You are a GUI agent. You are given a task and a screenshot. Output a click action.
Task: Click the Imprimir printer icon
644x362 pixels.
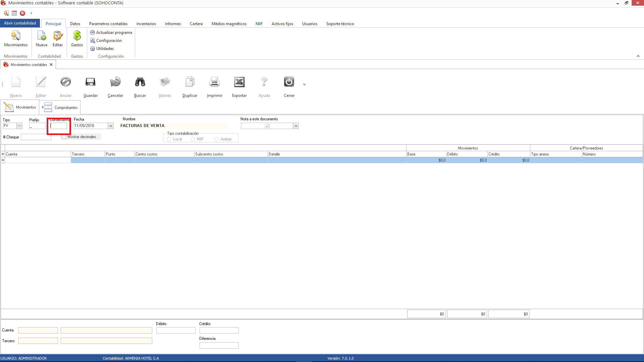point(214,82)
